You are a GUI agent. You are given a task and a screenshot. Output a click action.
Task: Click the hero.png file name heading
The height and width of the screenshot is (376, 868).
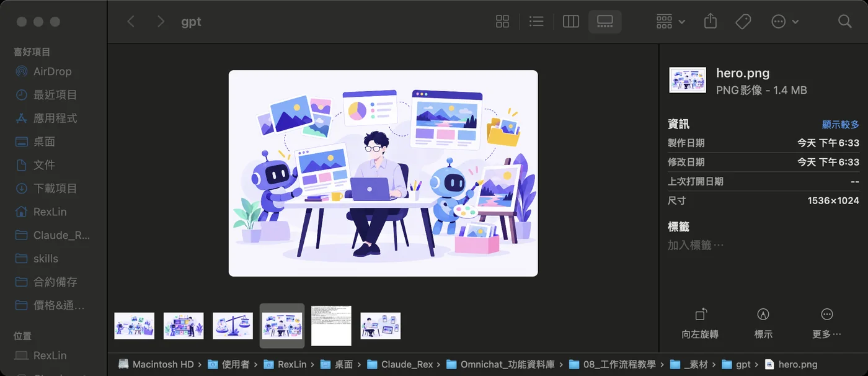click(743, 73)
